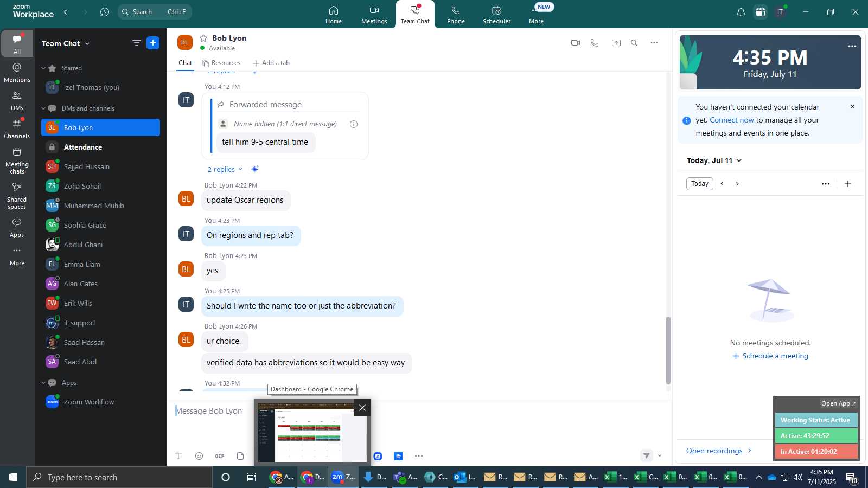Viewport: 868px width, 488px height.
Task: Open Apps in the left sidebar
Action: tap(17, 228)
